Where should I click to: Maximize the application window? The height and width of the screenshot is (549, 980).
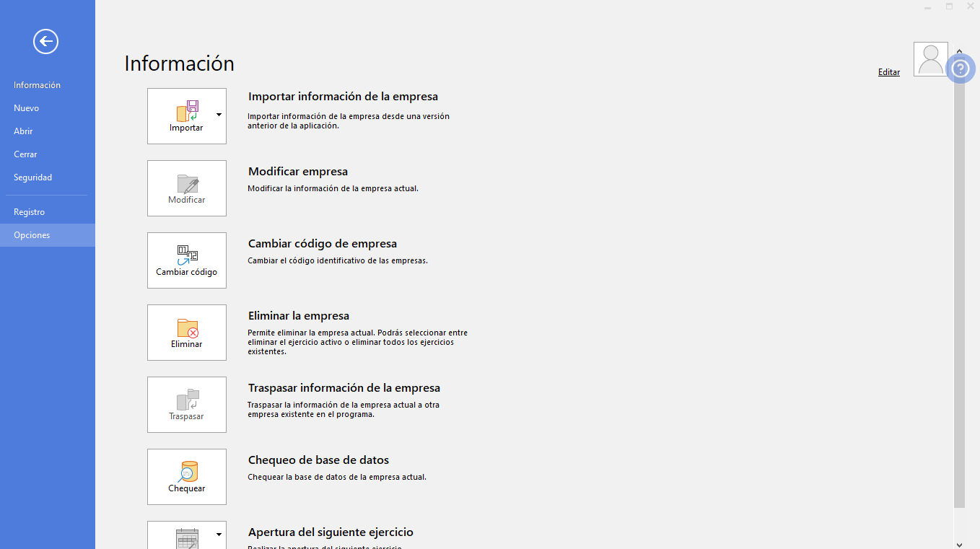click(949, 6)
